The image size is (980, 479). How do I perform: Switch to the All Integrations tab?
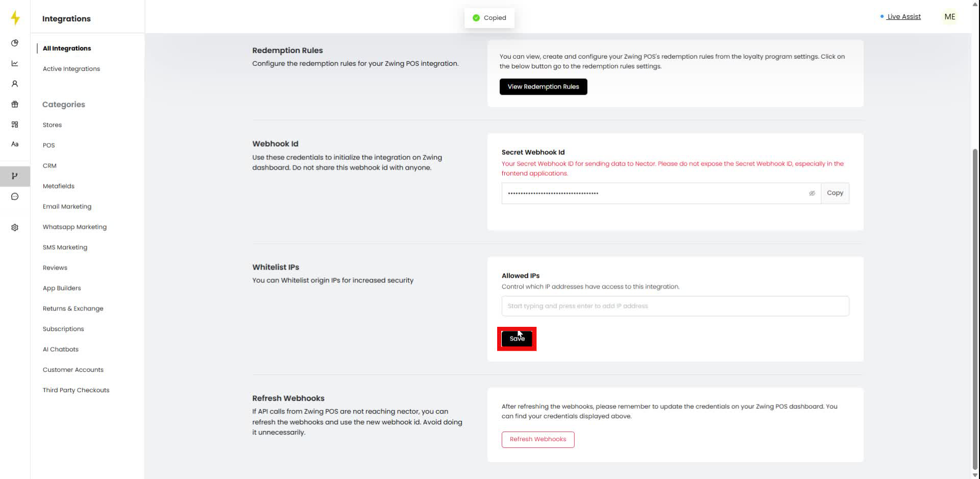coord(67,48)
